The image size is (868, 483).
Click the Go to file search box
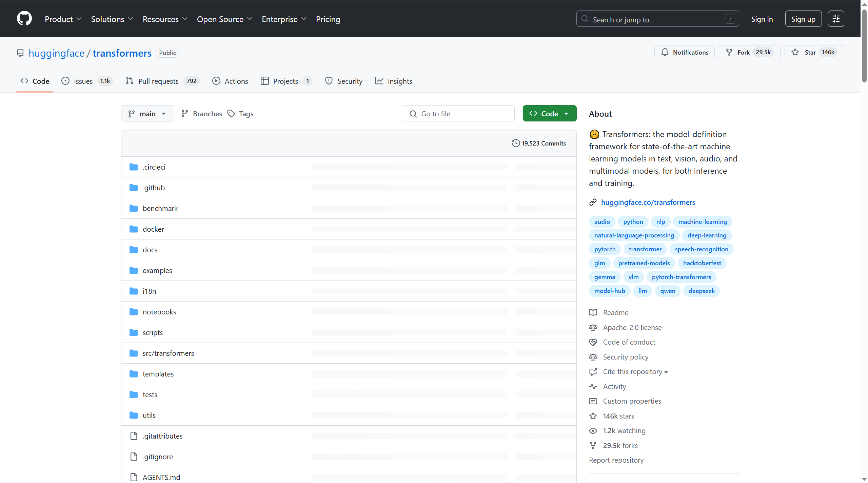pos(458,114)
